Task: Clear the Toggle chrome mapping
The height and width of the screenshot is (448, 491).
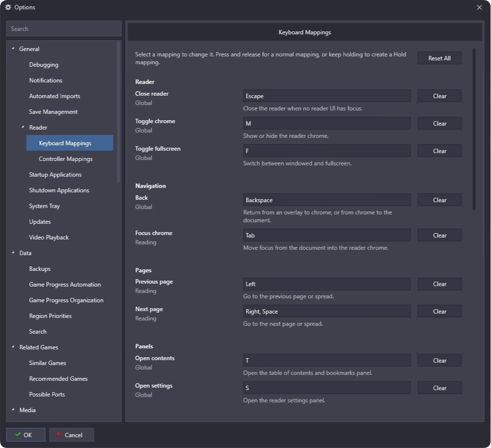Action: [x=439, y=124]
